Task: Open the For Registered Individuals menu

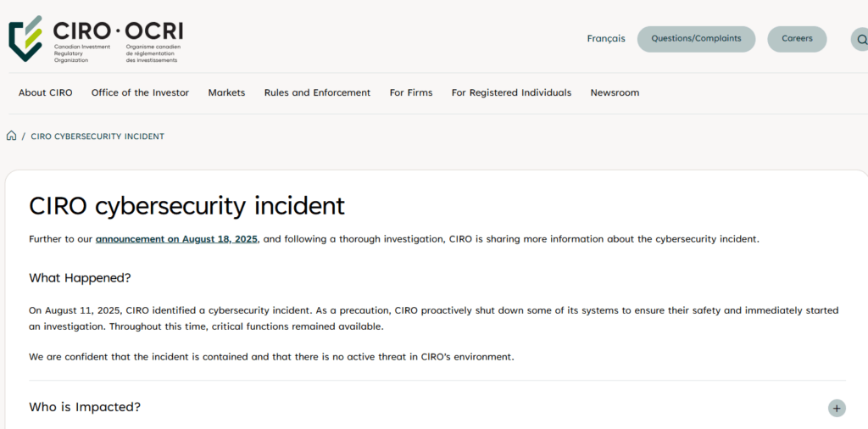Action: 511,92
